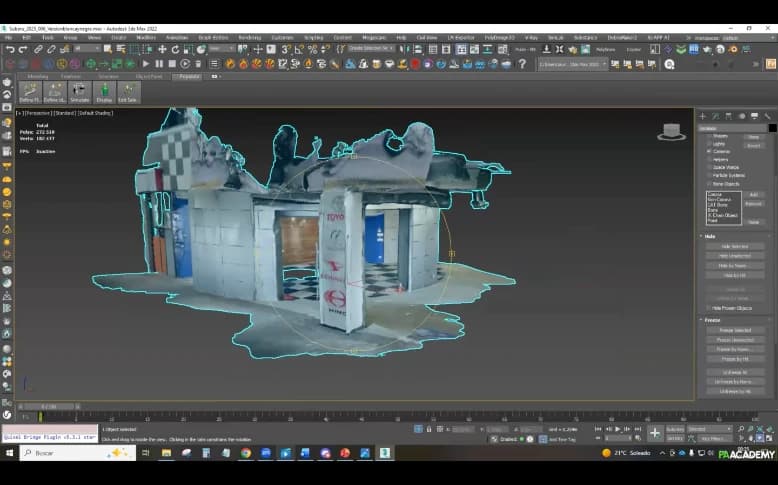This screenshot has height=485, width=778.
Task: Open the reference coordinate system View dropdown
Action: click(222, 49)
